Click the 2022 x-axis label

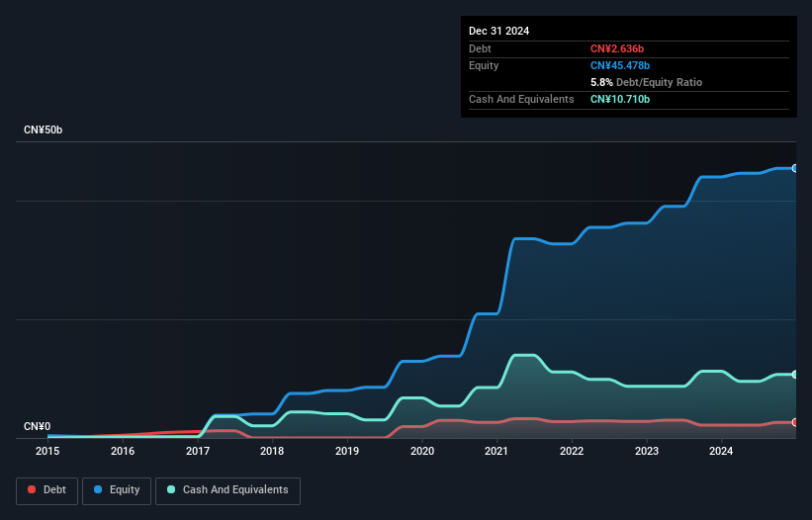pos(572,451)
